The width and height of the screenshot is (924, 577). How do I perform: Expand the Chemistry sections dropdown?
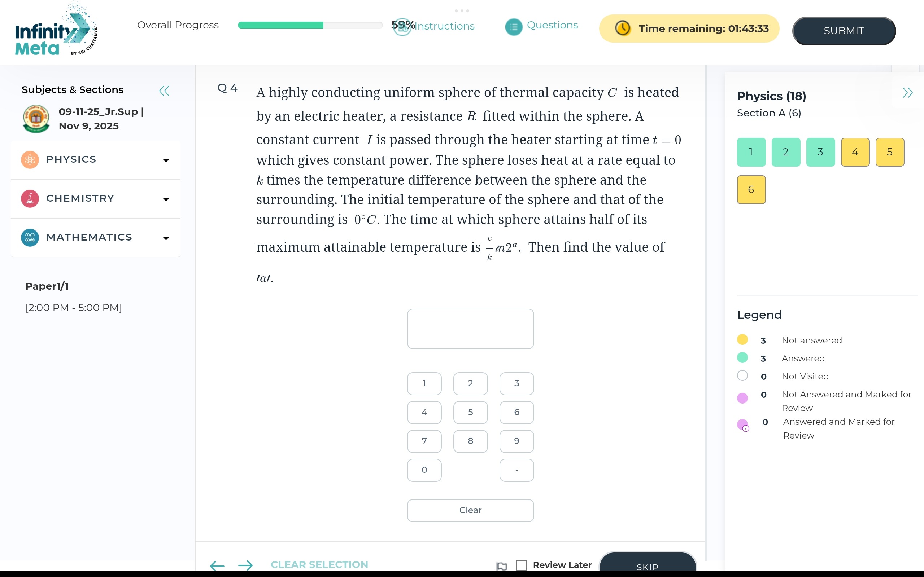tap(166, 199)
